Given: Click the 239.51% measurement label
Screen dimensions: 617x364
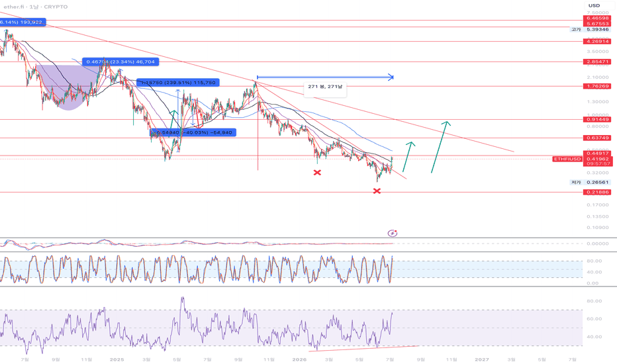Looking at the screenshot, I should pyautogui.click(x=178, y=83).
